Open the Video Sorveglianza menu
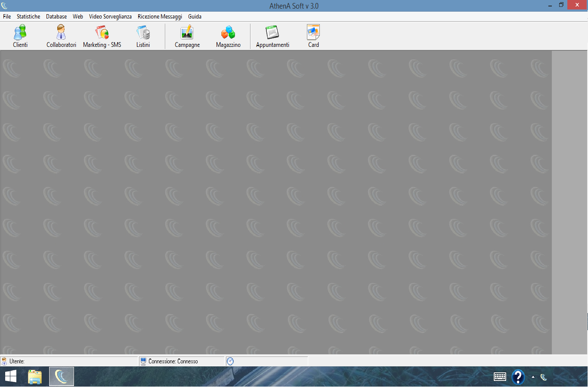 110,16
